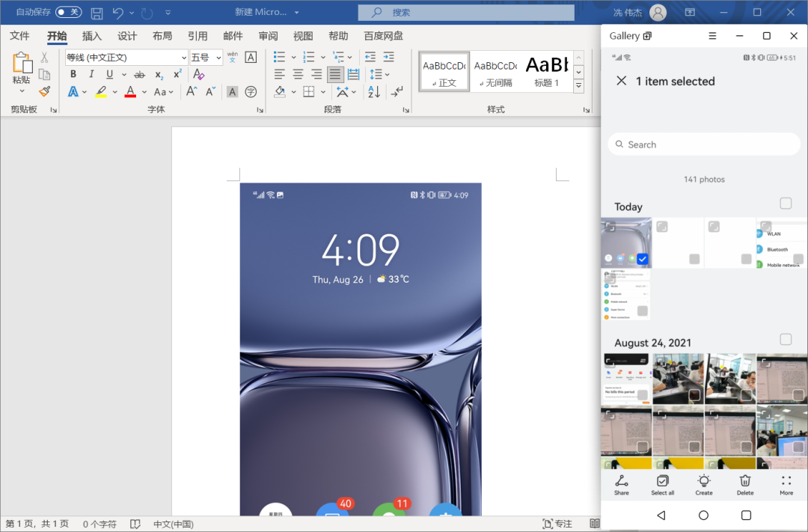Apply italic formatting
Screen dimensions: 808x532
point(91,74)
